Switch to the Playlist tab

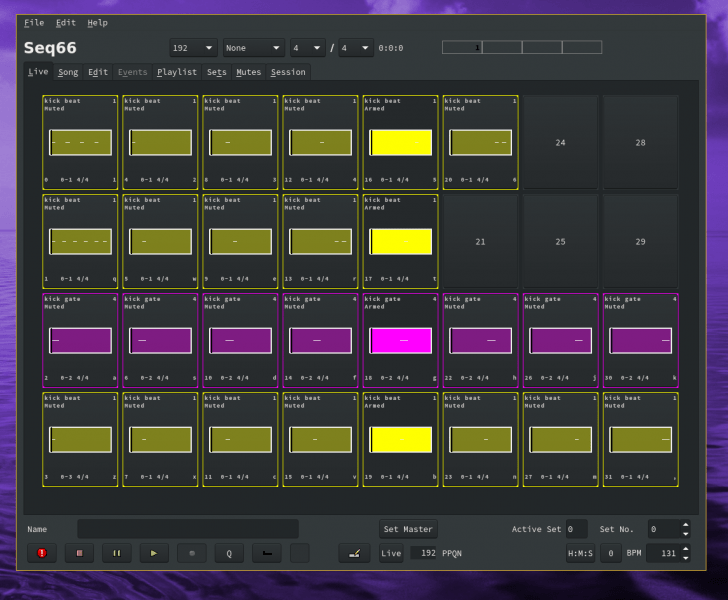tap(176, 72)
